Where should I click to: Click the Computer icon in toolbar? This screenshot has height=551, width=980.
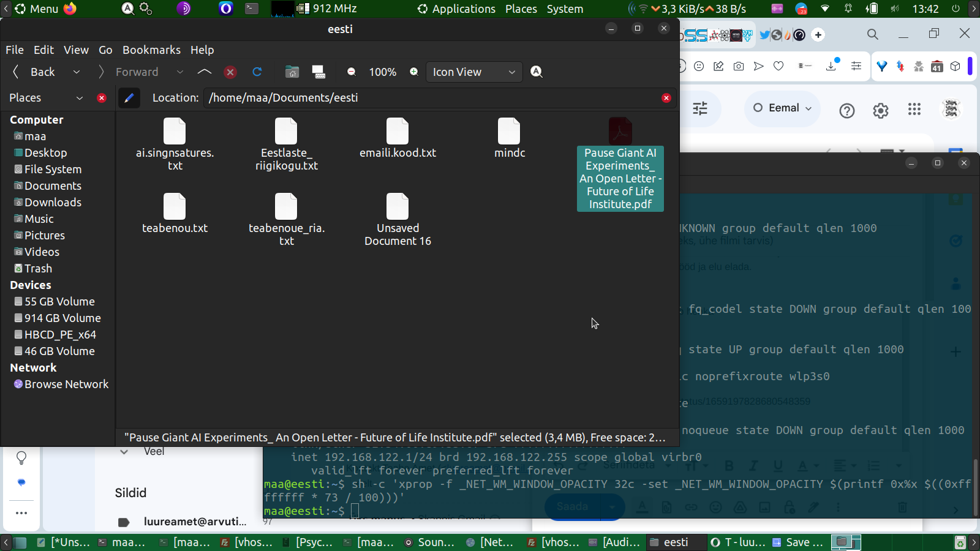click(318, 72)
